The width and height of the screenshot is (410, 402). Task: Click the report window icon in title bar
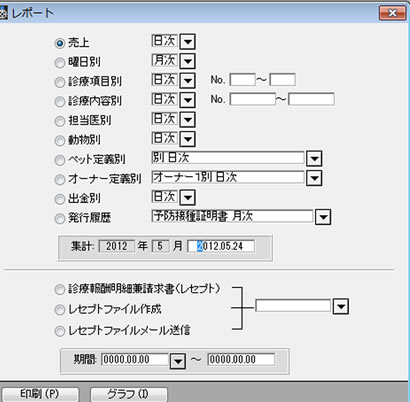(x=3, y=13)
